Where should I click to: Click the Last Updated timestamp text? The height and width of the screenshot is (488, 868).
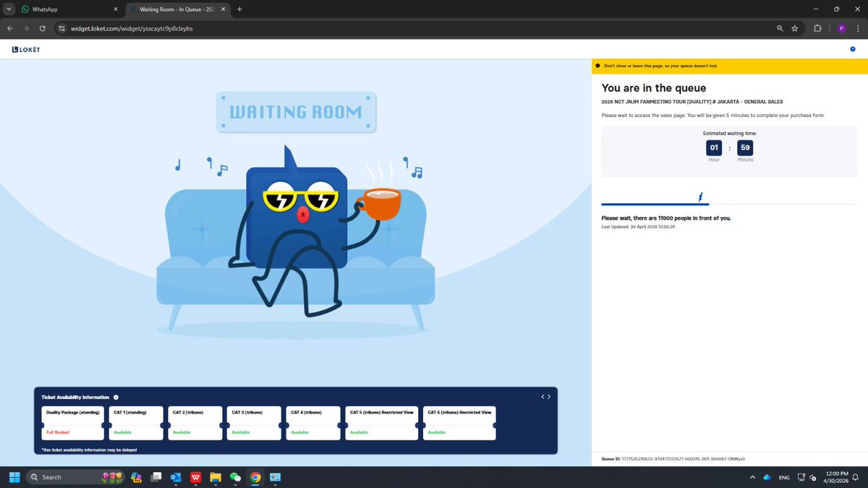tap(638, 227)
